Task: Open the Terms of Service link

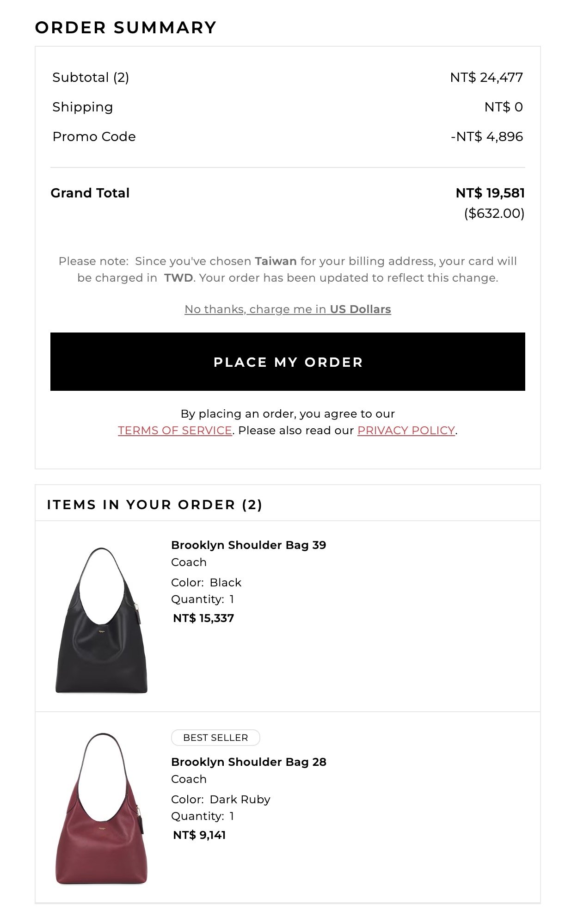Action: point(175,431)
